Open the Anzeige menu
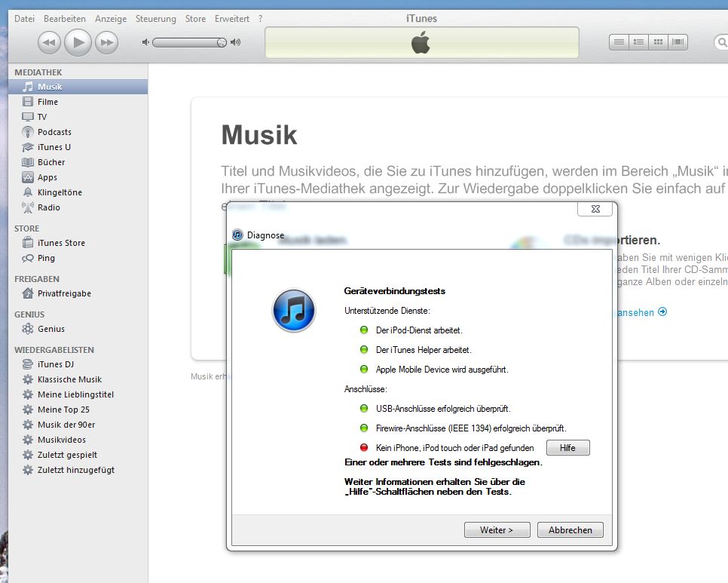This screenshot has height=583, width=728. coord(111,19)
